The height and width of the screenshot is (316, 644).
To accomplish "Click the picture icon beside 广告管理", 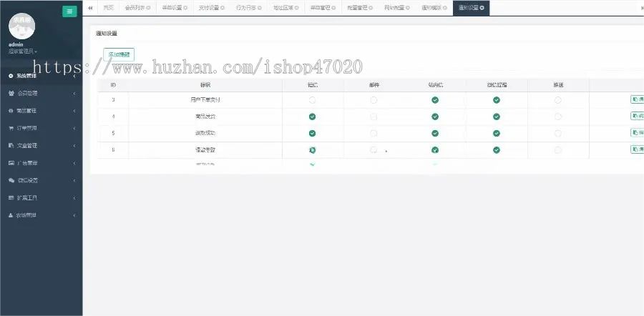I will (11, 163).
